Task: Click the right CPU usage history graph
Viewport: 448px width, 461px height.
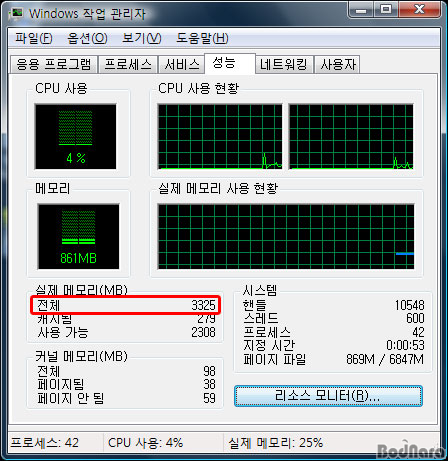Action: click(x=351, y=137)
